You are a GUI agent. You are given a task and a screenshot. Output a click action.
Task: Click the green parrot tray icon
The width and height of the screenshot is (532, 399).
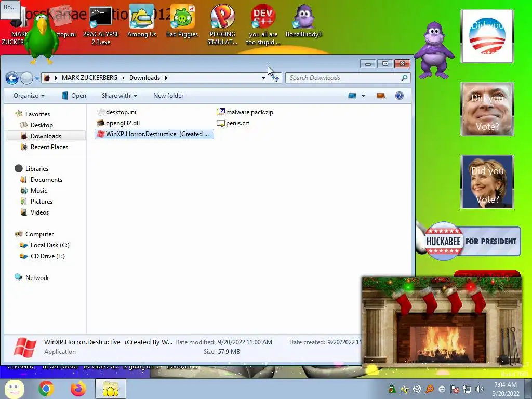coord(392,389)
